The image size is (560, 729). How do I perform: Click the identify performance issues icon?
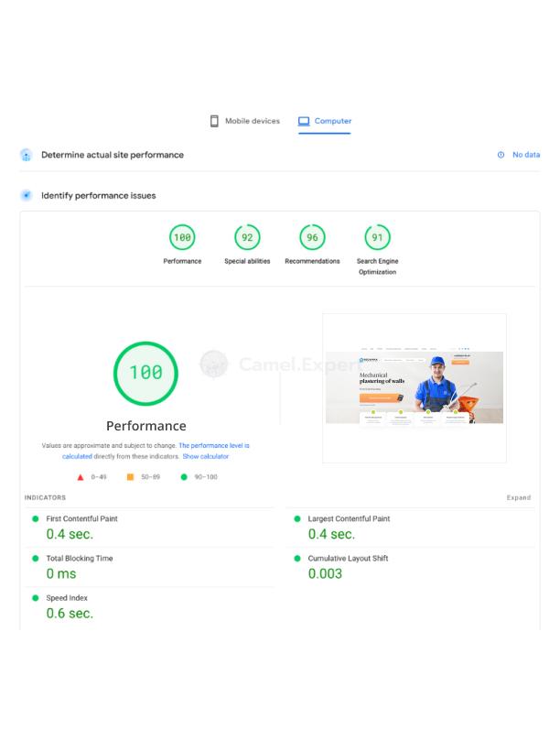[x=27, y=195]
